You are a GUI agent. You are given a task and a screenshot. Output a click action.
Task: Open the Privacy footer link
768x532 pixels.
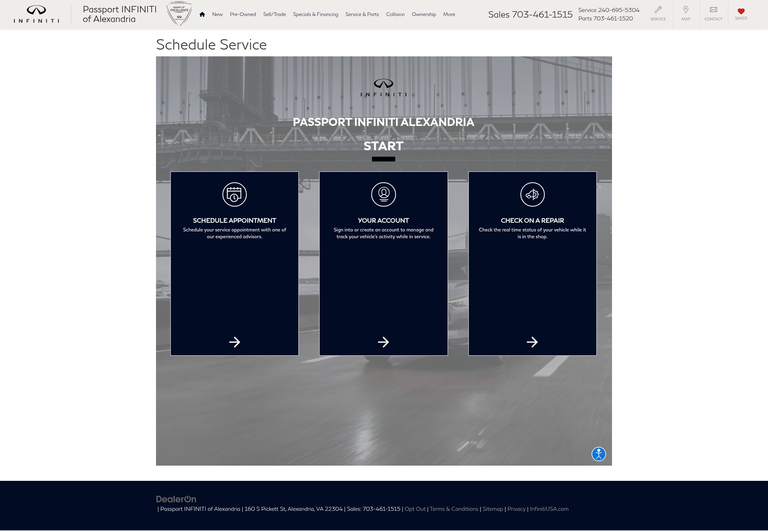click(x=516, y=509)
